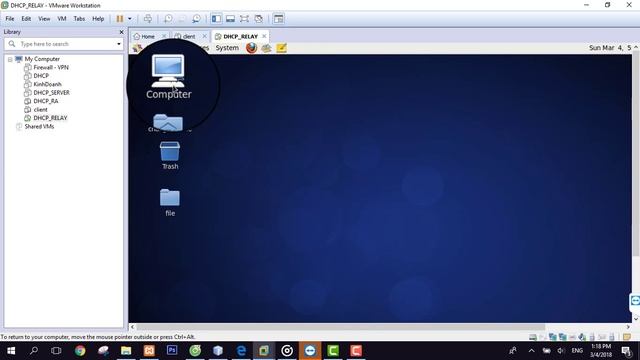Open the power options dropdown arrow beside Pause
This screenshot has height=360, width=640.
(130, 19)
